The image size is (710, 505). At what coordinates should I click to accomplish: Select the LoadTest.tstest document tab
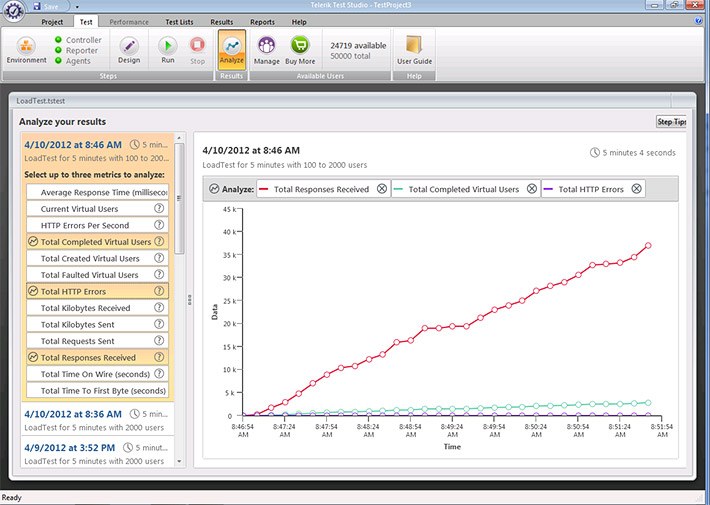[x=41, y=101]
